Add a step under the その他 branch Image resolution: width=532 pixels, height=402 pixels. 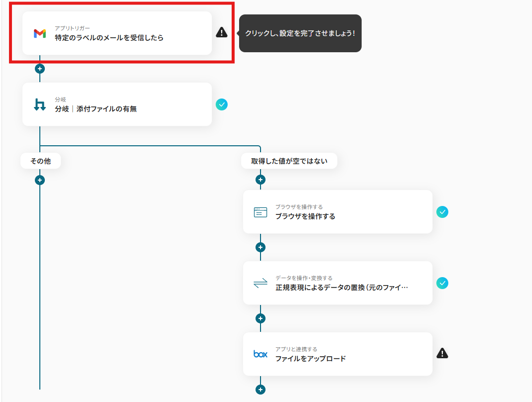40,180
